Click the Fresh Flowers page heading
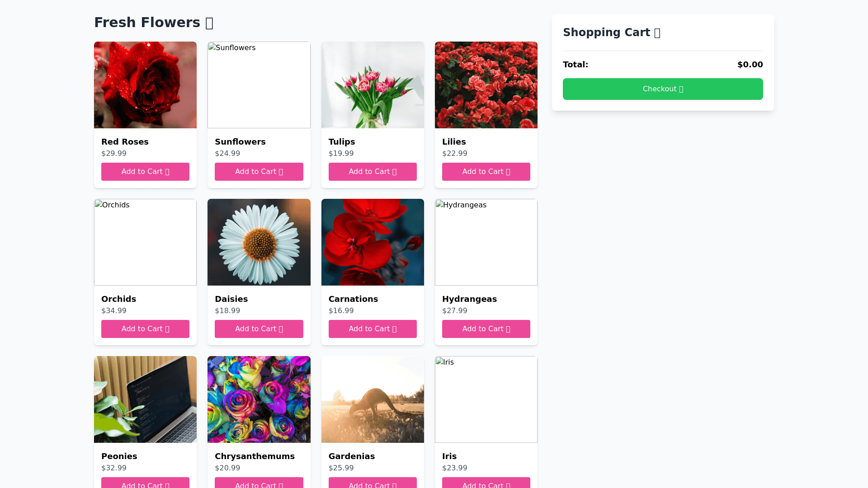This screenshot has width=868, height=488. pyautogui.click(x=154, y=22)
